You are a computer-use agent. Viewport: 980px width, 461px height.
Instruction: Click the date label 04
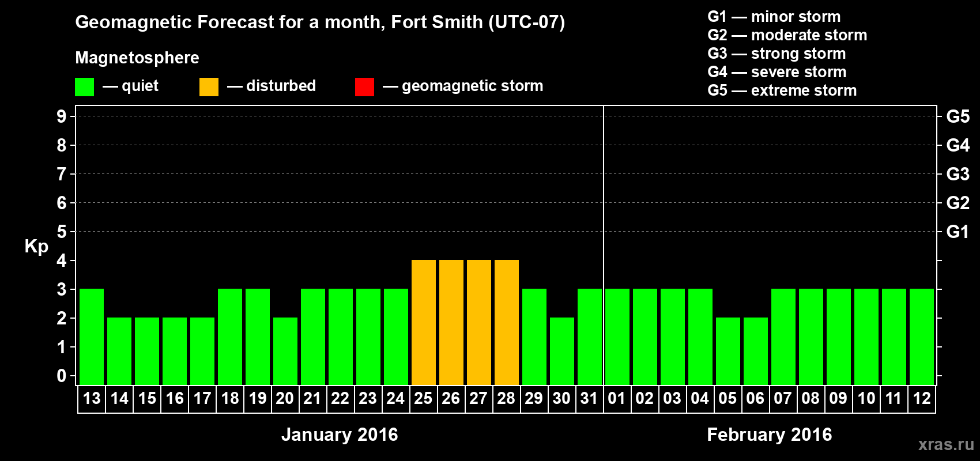700,398
